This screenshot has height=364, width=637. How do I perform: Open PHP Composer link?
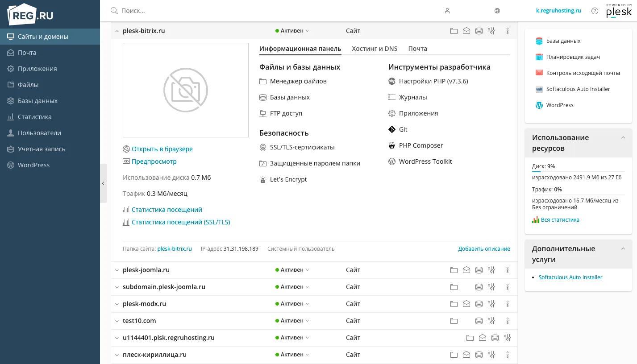pyautogui.click(x=421, y=145)
